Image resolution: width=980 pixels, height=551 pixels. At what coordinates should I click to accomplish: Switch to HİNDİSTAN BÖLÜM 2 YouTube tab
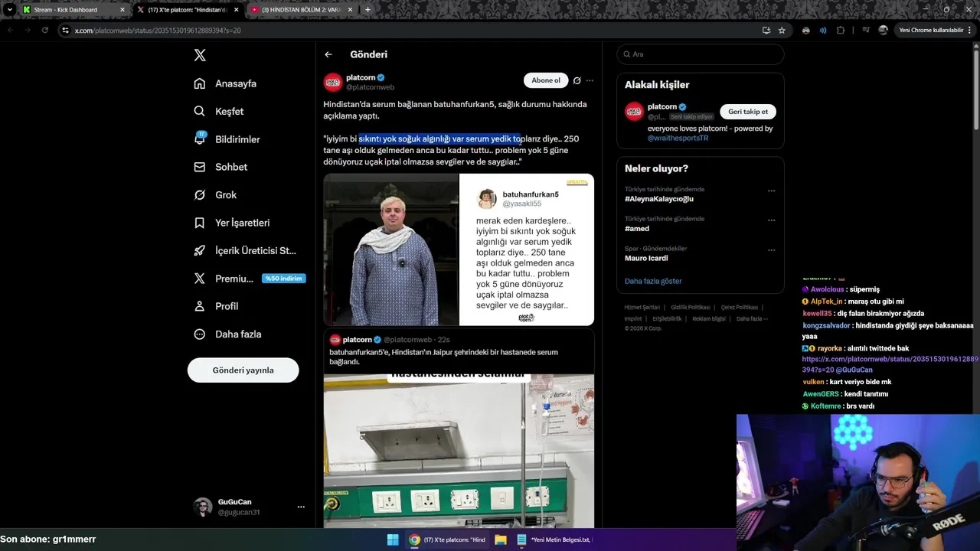(x=301, y=10)
